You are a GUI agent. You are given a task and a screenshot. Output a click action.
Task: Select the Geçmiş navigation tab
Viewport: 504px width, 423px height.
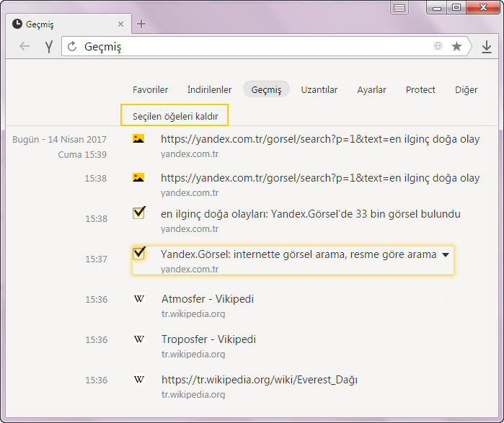[x=266, y=89]
